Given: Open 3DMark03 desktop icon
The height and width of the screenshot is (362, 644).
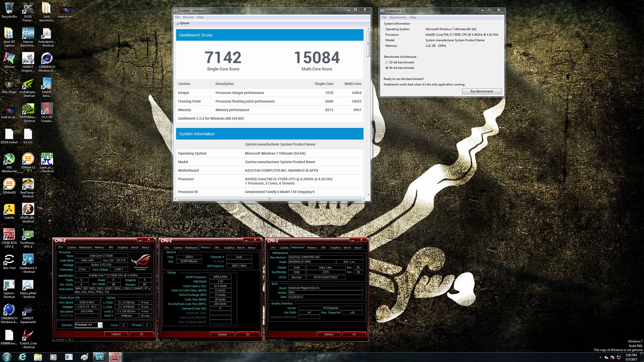Looking at the screenshot, I should 9,186.
